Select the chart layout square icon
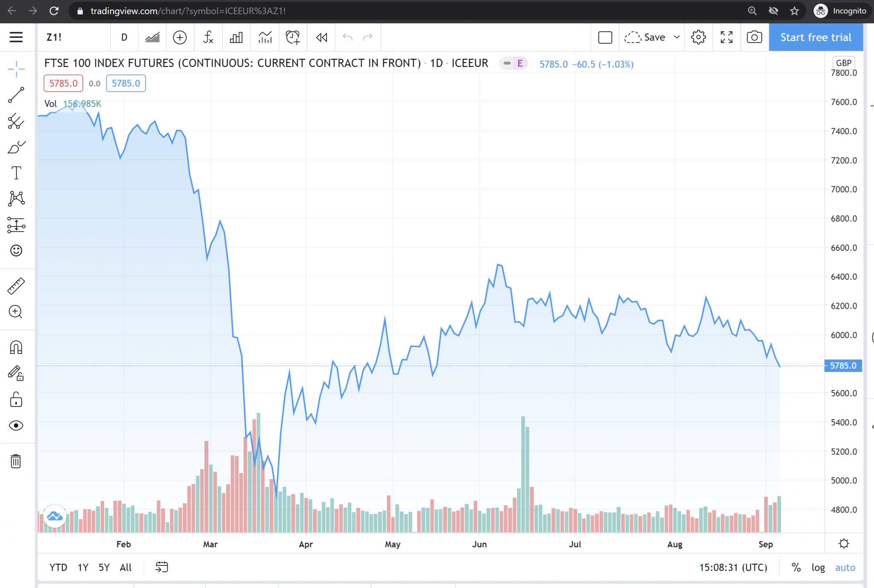Image resolution: width=874 pixels, height=588 pixels. (605, 38)
